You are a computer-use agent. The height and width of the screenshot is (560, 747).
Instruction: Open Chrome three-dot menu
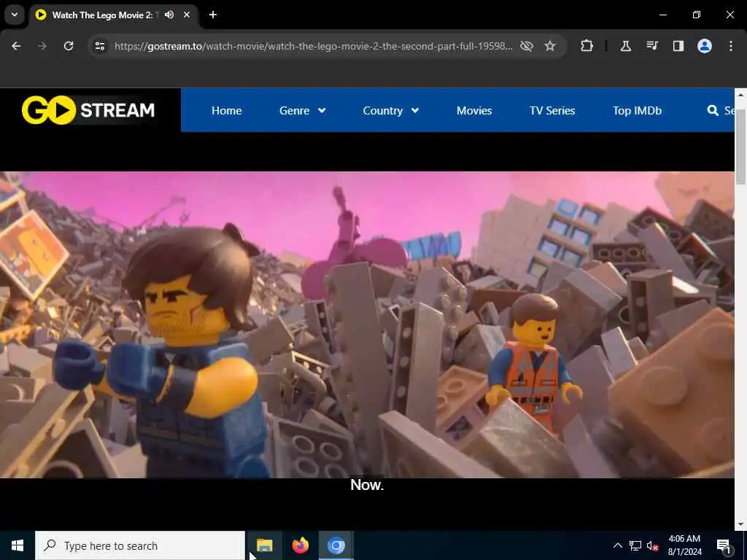tap(731, 46)
